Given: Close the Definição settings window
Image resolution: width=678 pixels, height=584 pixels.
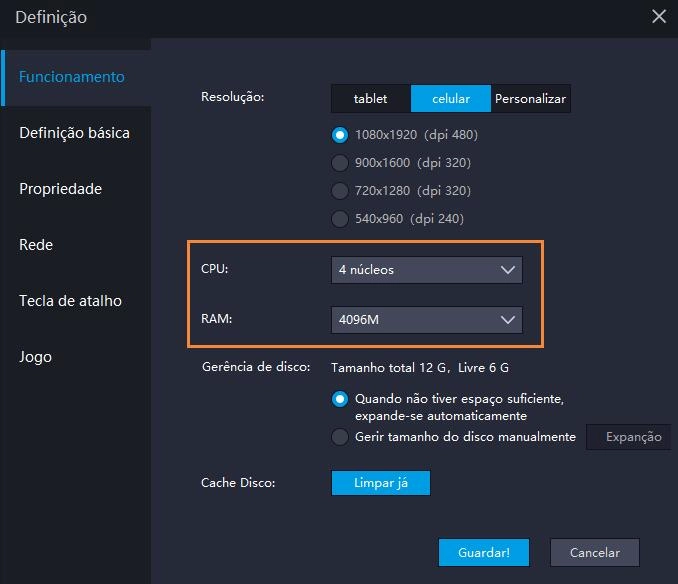Looking at the screenshot, I should pyautogui.click(x=658, y=17).
